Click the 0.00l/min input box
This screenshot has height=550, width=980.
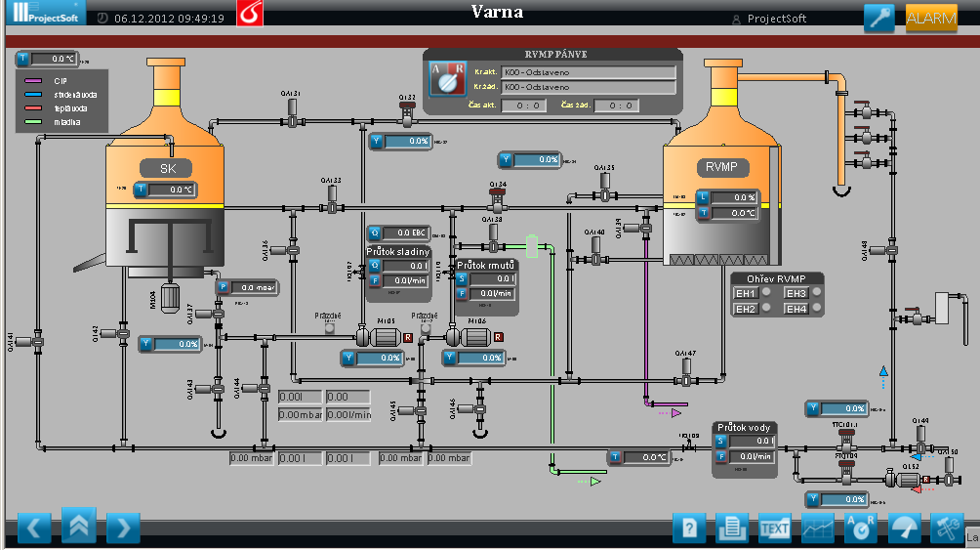348,414
